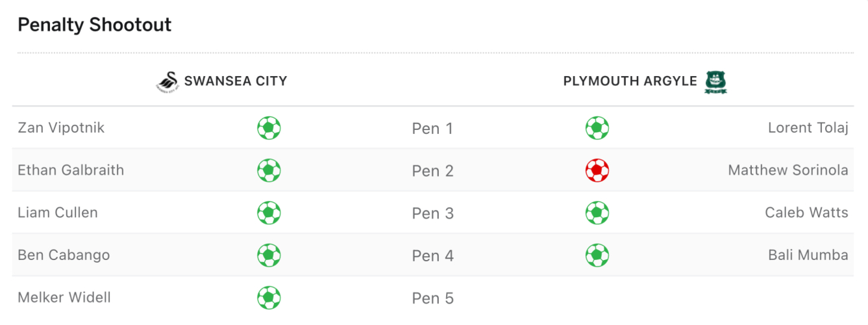Click the Plymouth Argyle club crest
868x325 pixels.
716,82
